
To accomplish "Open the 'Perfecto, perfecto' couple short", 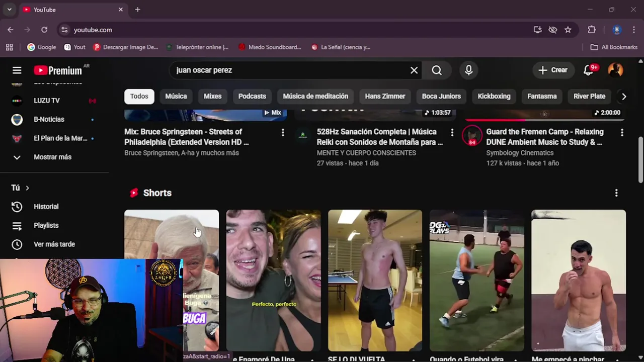I will pos(273,280).
